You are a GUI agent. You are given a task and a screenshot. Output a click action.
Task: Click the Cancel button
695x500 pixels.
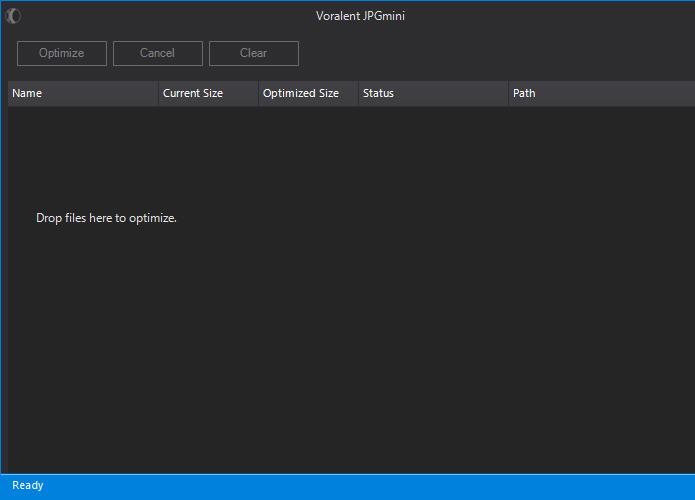click(x=157, y=53)
